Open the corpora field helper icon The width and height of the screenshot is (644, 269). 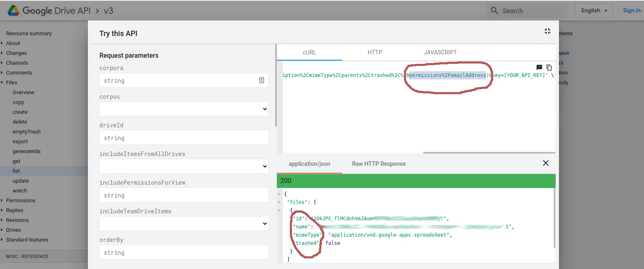click(262, 80)
